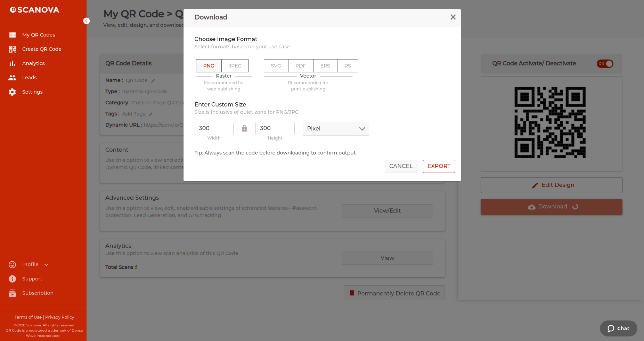Click the Leads people icon

tap(13, 78)
